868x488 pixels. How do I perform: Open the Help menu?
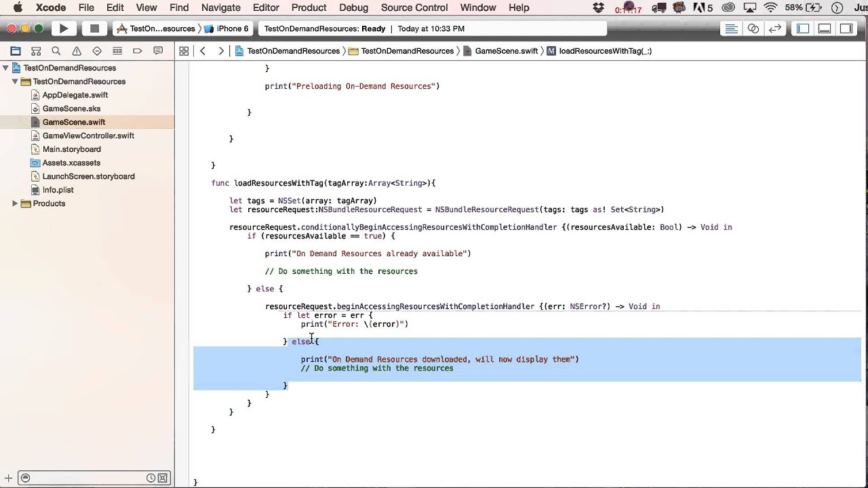[519, 7]
